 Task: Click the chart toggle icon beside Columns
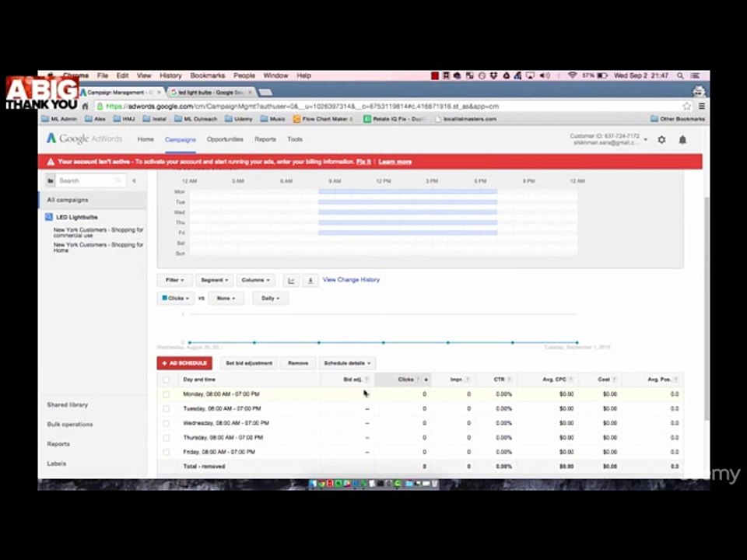(x=291, y=280)
